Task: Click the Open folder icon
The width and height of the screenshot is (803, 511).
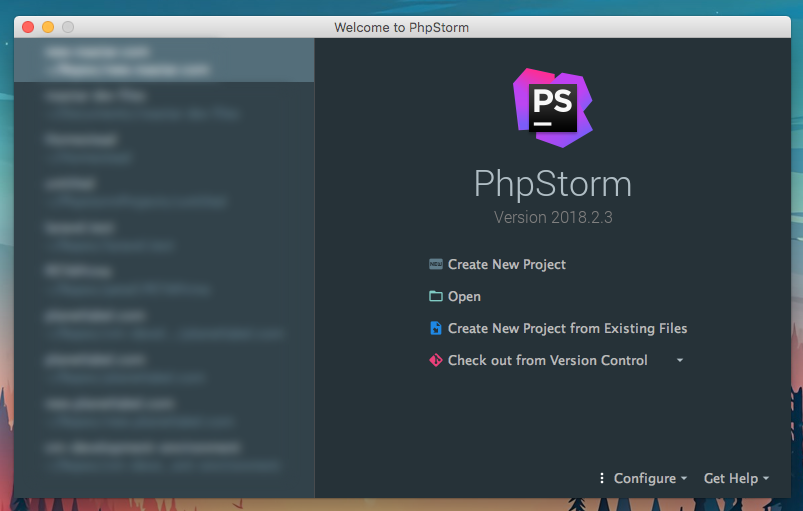Action: pyautogui.click(x=435, y=296)
